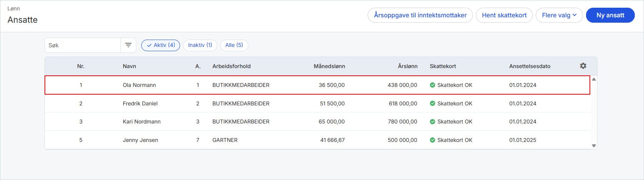Open employee Fredrik Daniel

[140, 103]
